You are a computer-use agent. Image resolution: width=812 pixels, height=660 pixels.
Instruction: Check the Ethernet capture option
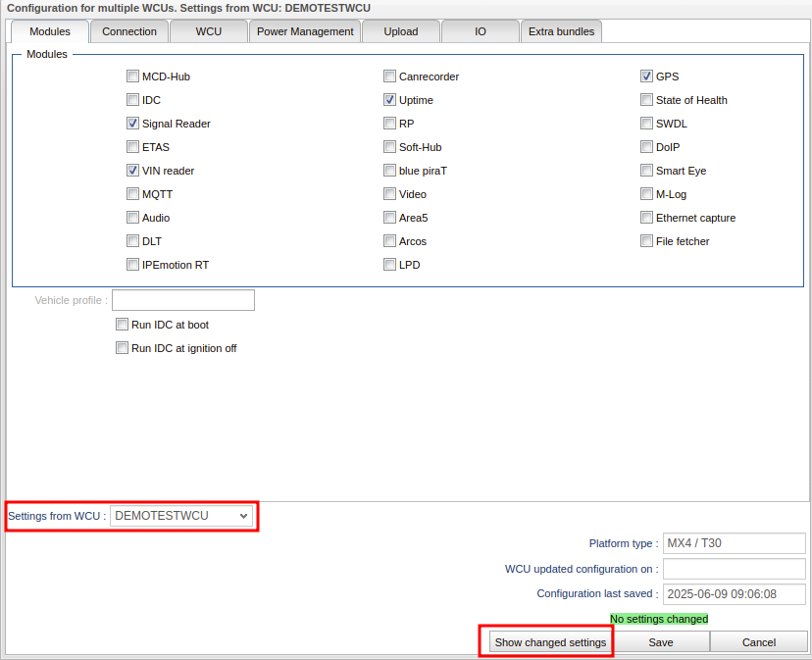[x=647, y=218]
